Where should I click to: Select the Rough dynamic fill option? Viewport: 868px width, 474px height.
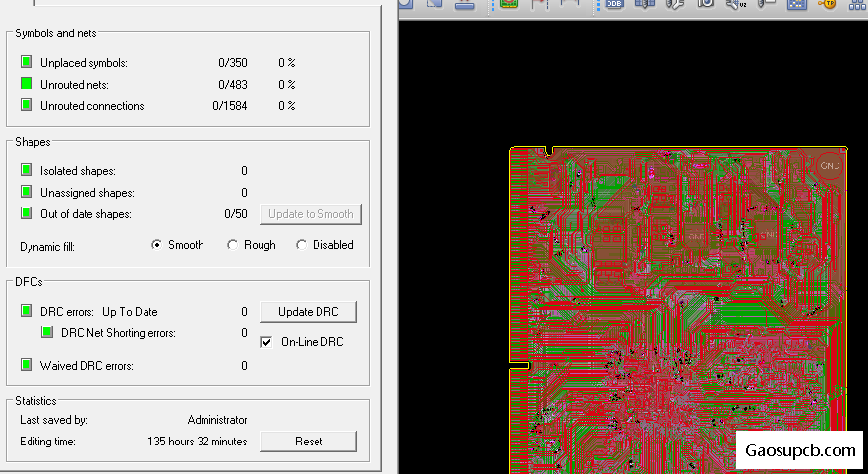coord(233,245)
